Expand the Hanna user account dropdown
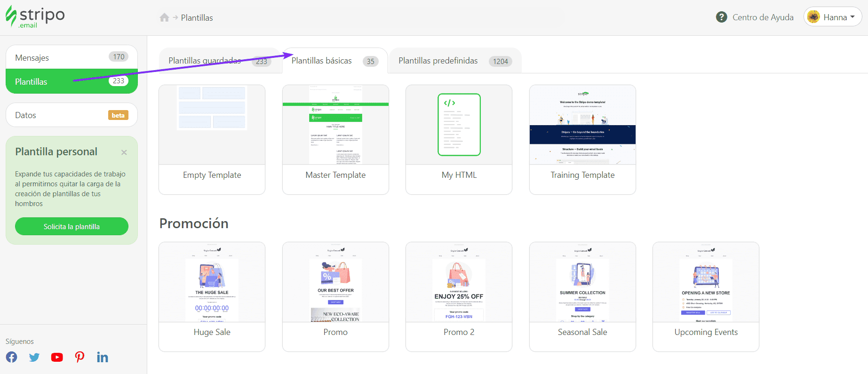This screenshot has height=374, width=868. pos(832,17)
